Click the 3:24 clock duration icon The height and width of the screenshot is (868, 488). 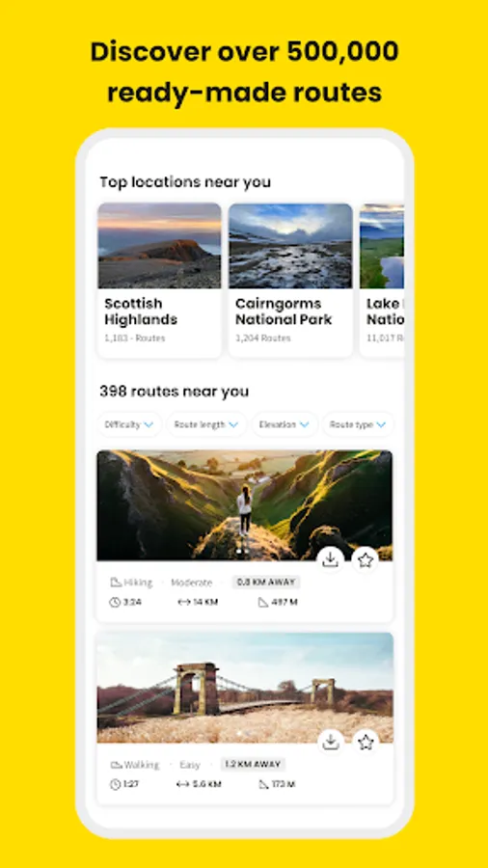(115, 602)
